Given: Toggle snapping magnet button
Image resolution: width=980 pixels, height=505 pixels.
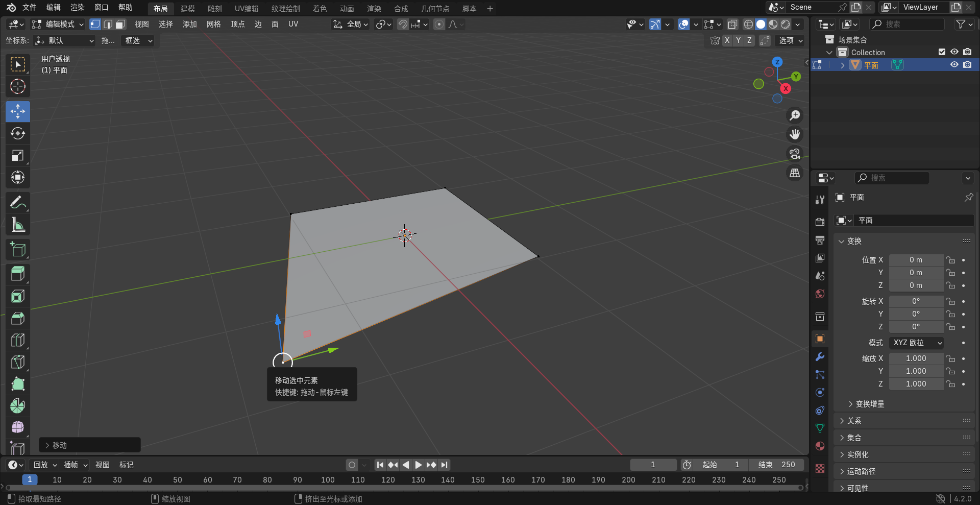Looking at the screenshot, I should coord(403,24).
